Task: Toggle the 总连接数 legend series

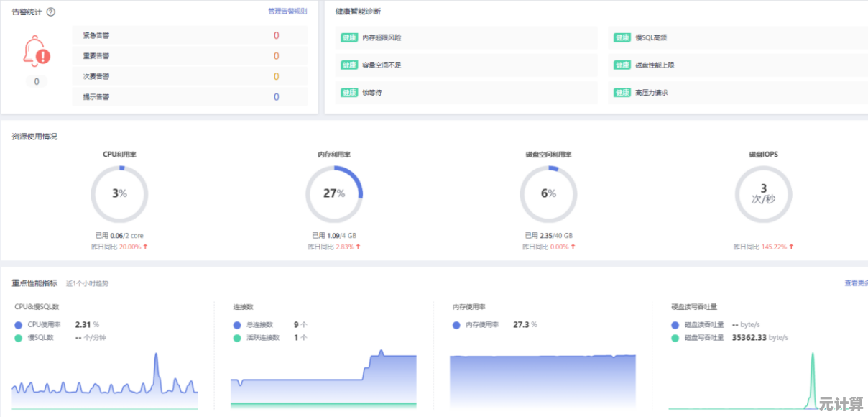Action: point(237,325)
